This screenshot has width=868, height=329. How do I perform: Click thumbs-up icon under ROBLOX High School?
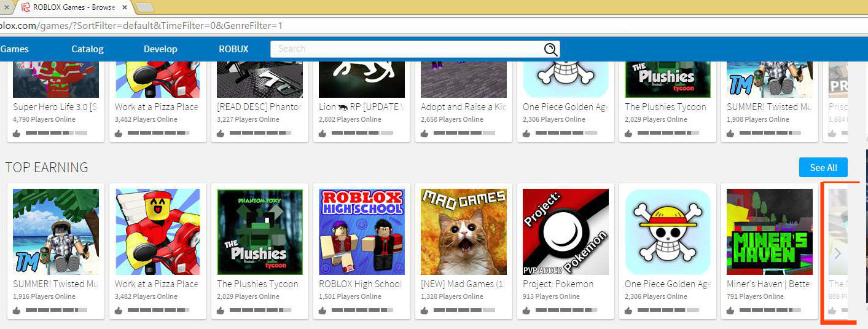(x=323, y=311)
